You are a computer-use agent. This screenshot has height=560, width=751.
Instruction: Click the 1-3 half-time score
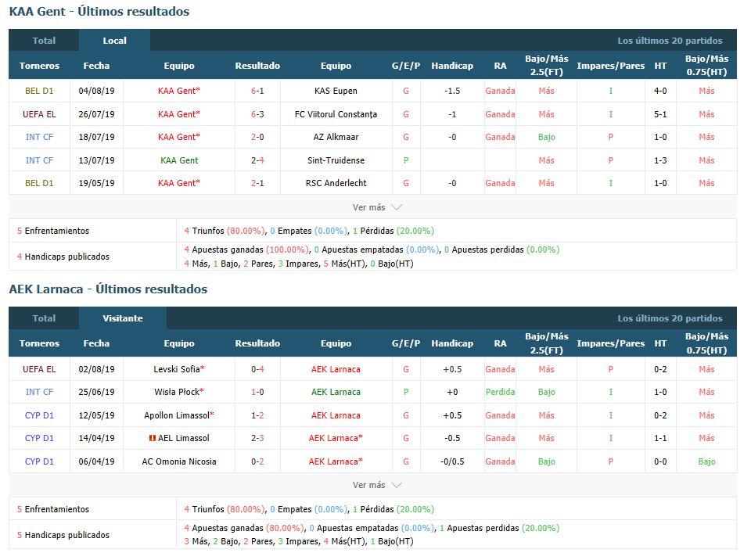click(660, 160)
